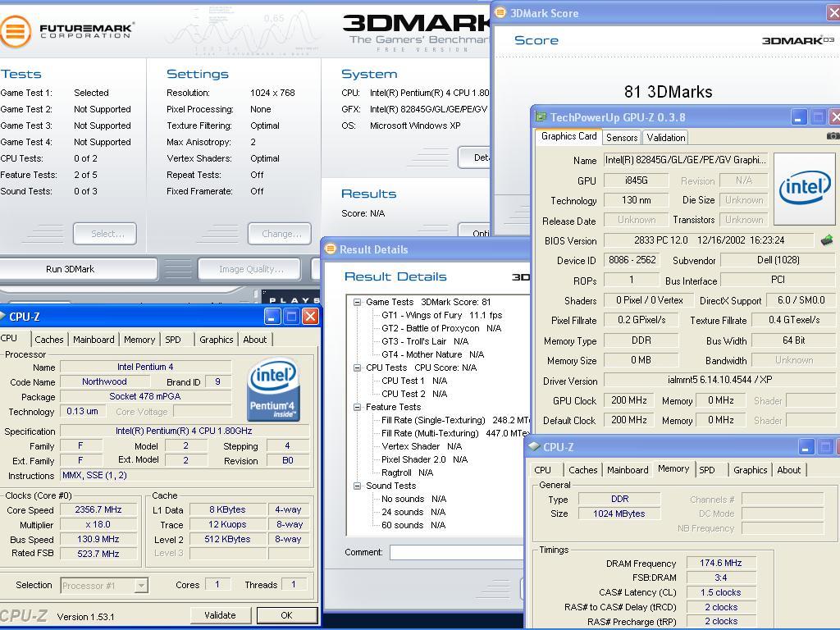Collapse the Game Tests tree node
840x630 pixels.
tap(358, 302)
